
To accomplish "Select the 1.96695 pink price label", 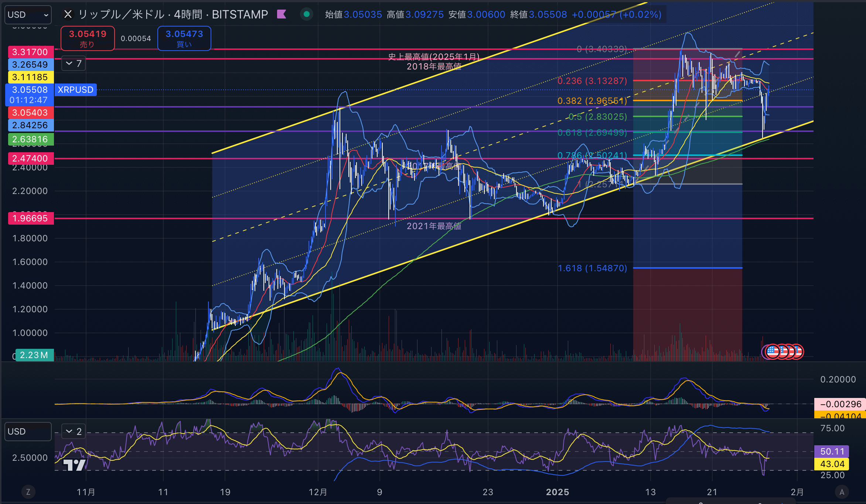I will (31, 218).
